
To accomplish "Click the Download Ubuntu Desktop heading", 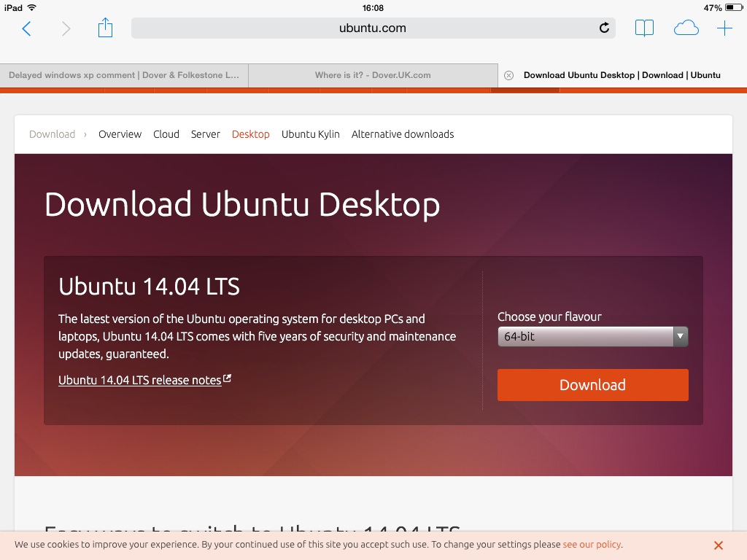I will tap(242, 205).
